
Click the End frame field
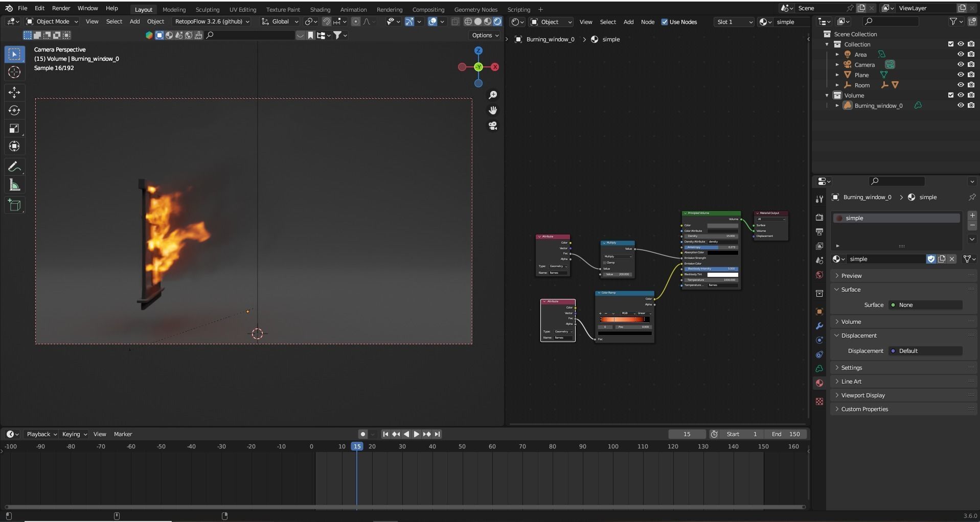point(786,434)
